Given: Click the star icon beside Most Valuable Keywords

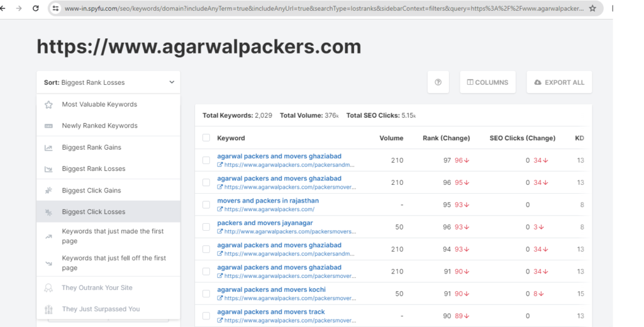Looking at the screenshot, I should 48,104.
